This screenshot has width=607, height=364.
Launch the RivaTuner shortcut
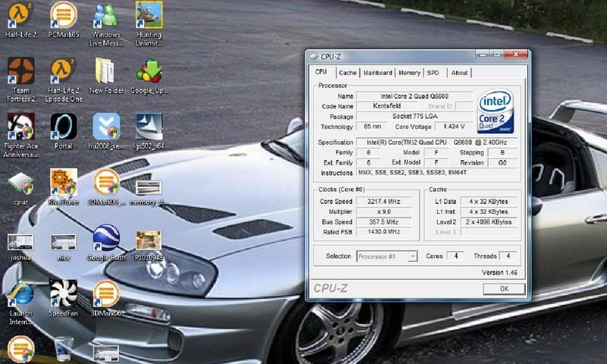pyautogui.click(x=64, y=187)
